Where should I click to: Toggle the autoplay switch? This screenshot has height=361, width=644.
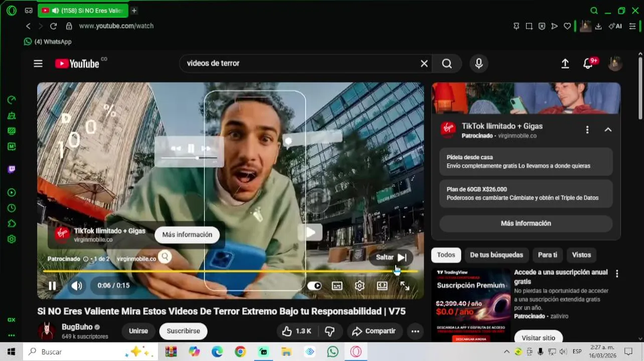click(314, 286)
